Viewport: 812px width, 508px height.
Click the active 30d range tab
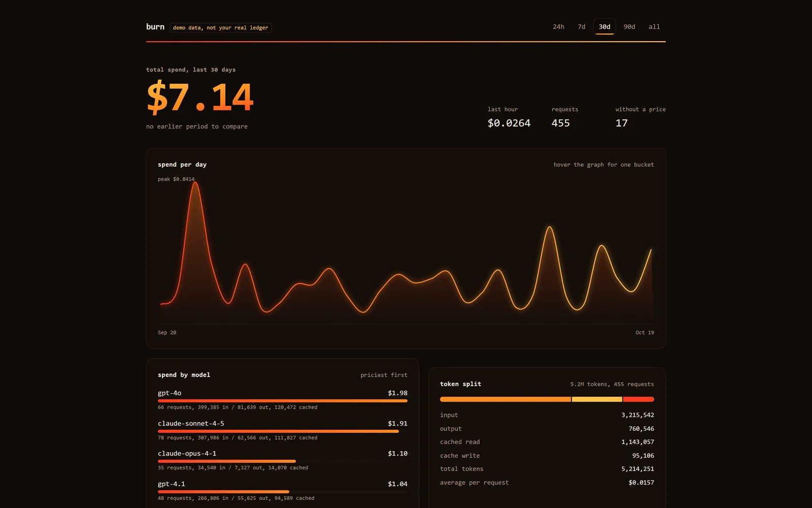pos(604,27)
